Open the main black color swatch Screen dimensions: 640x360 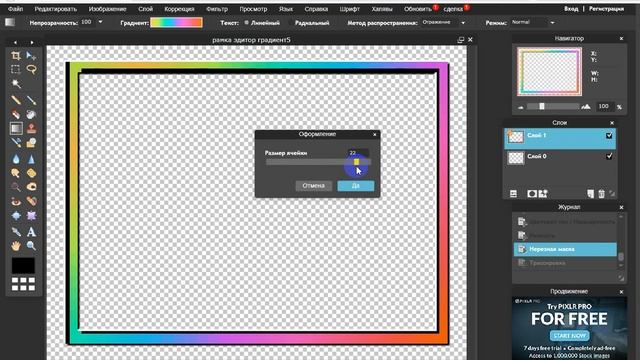(x=23, y=266)
